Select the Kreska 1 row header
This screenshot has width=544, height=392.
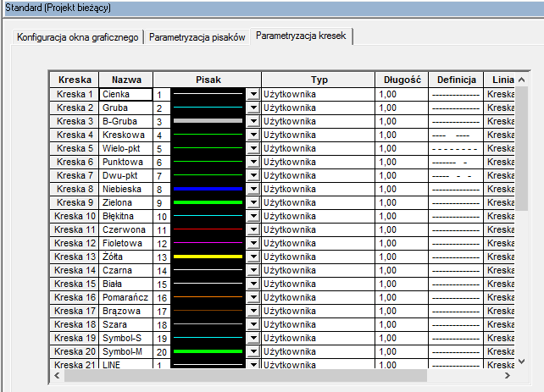(75, 94)
